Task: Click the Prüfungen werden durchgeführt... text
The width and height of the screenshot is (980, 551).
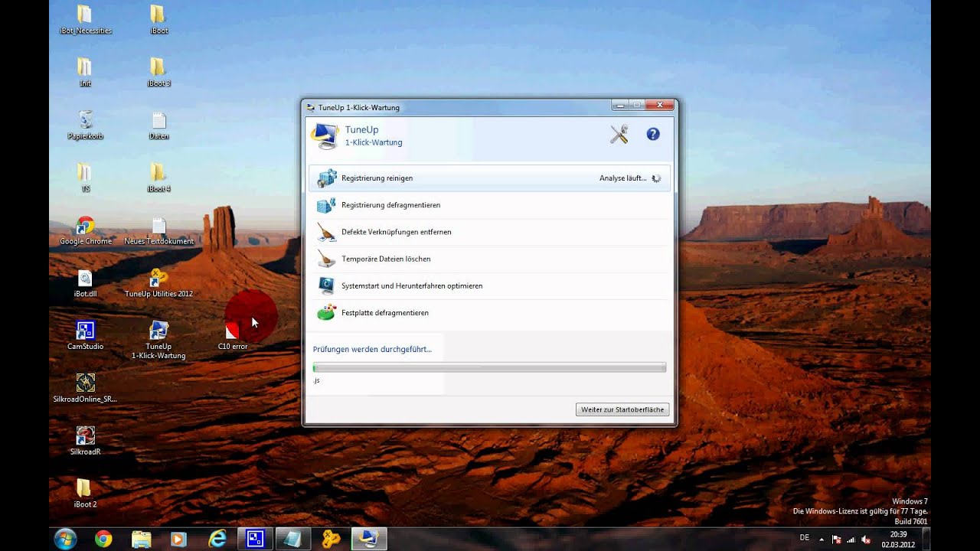Action: (372, 349)
